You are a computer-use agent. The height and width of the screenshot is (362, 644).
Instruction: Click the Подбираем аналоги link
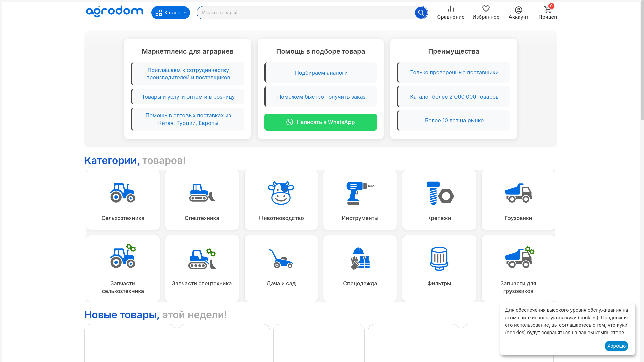coord(321,73)
